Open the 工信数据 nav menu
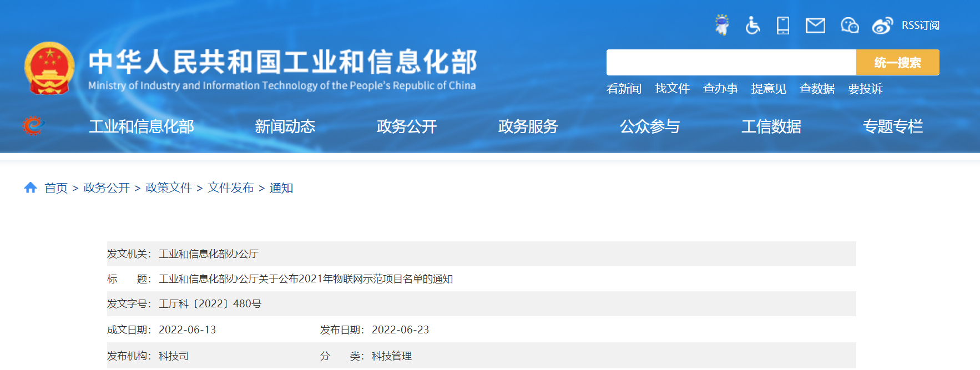The width and height of the screenshot is (980, 370). pyautogui.click(x=771, y=126)
